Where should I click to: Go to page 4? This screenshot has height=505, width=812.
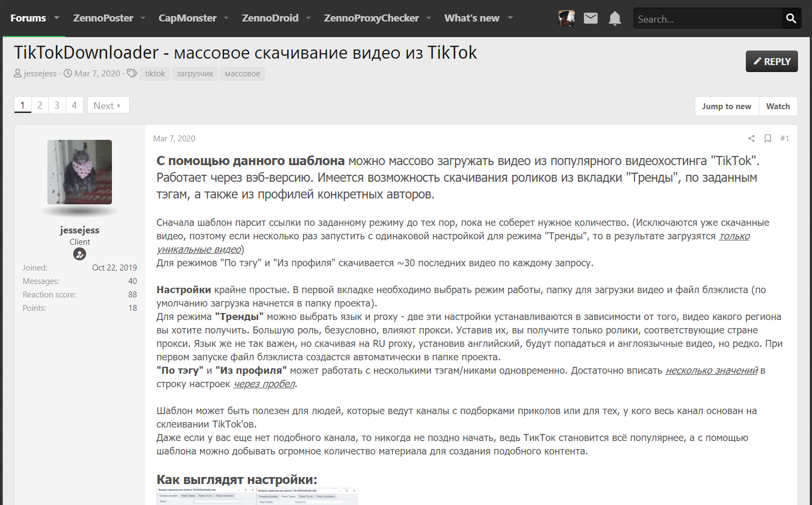[74, 105]
